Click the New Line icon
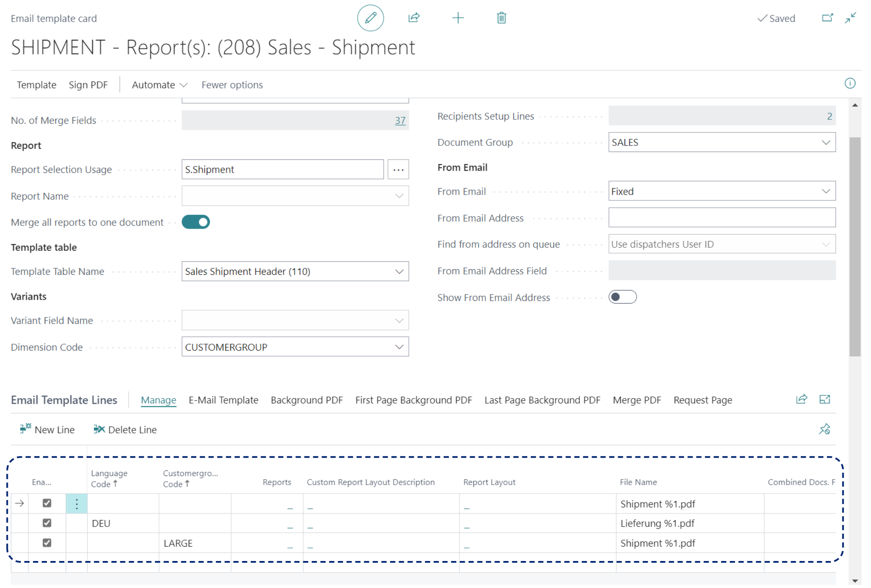Viewport: 871px width, 588px height. (x=25, y=429)
